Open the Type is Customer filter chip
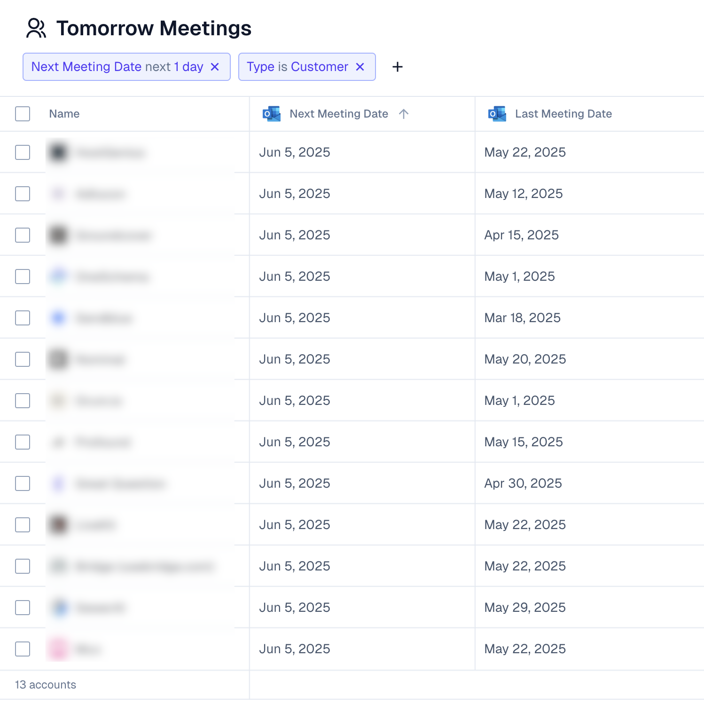Image resolution: width=704 pixels, height=728 pixels. 297,67
